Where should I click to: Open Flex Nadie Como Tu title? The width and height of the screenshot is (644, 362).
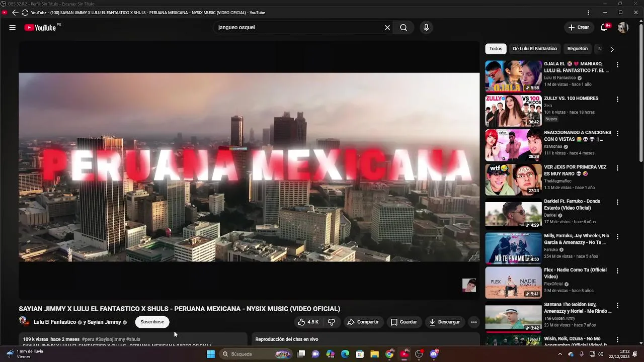pos(575,274)
